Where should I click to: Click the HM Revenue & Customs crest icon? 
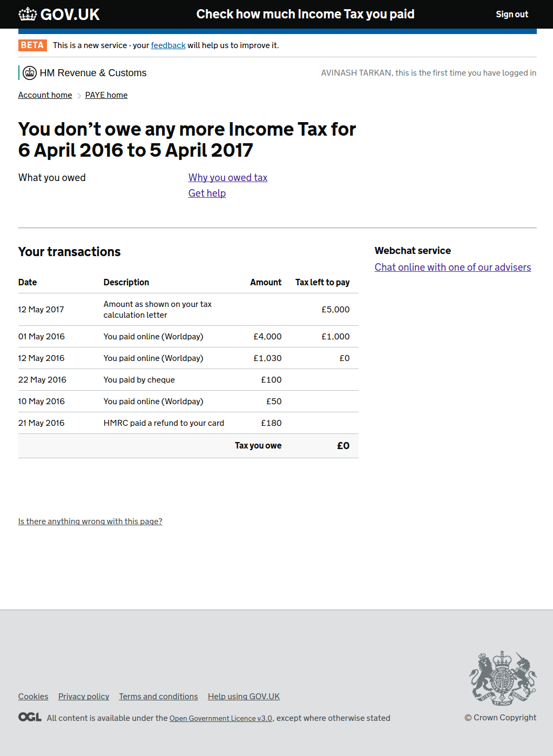[30, 73]
